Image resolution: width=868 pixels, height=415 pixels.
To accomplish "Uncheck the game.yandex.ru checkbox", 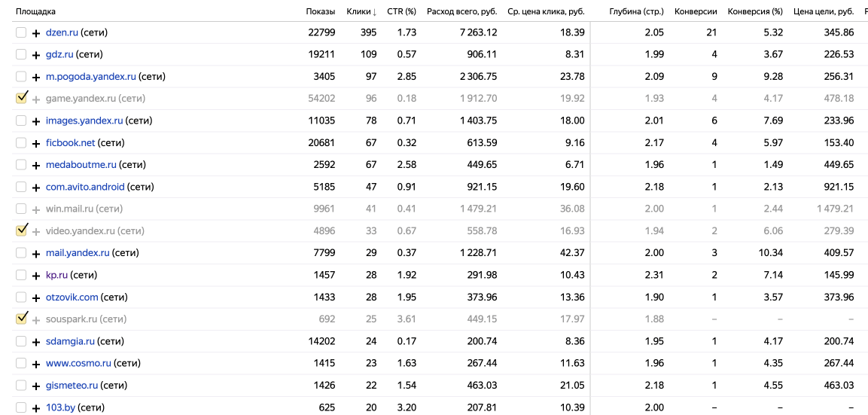I will pyautogui.click(x=21, y=99).
